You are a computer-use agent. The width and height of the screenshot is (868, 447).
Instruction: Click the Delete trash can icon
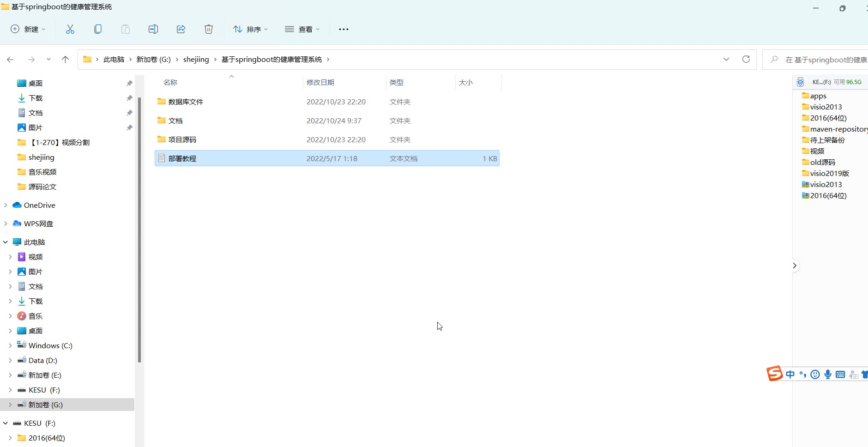point(209,29)
